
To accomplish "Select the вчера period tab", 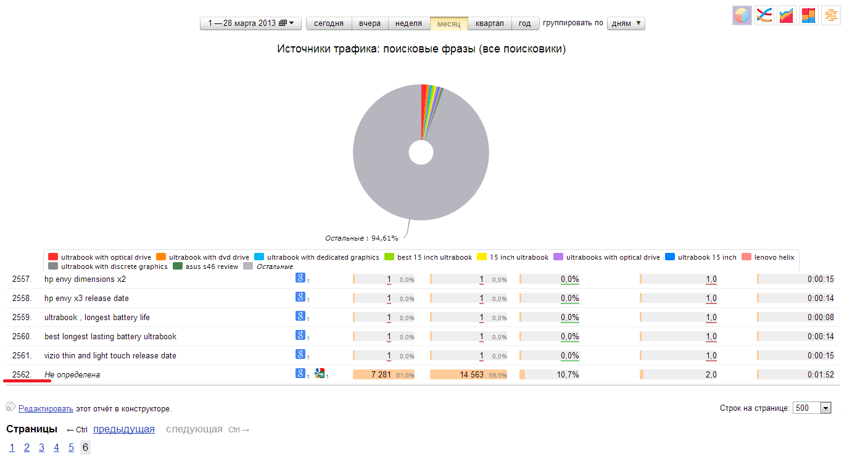I will [x=370, y=23].
